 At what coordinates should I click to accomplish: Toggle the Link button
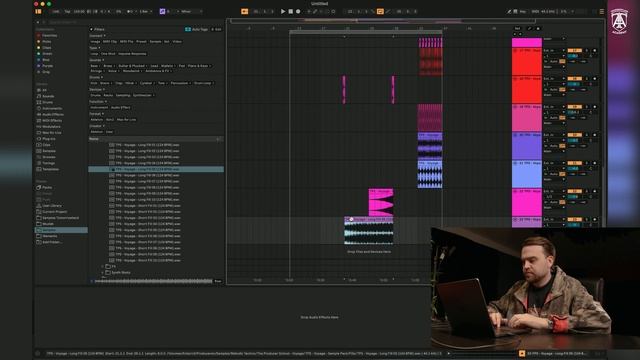tap(56, 11)
